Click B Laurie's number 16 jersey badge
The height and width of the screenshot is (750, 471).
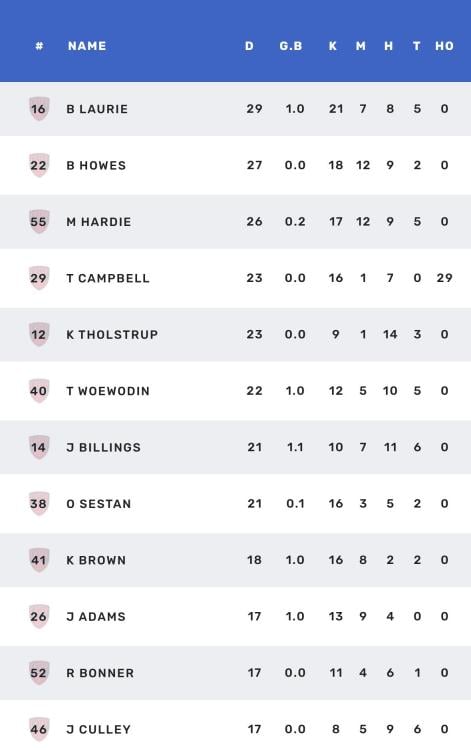39,109
